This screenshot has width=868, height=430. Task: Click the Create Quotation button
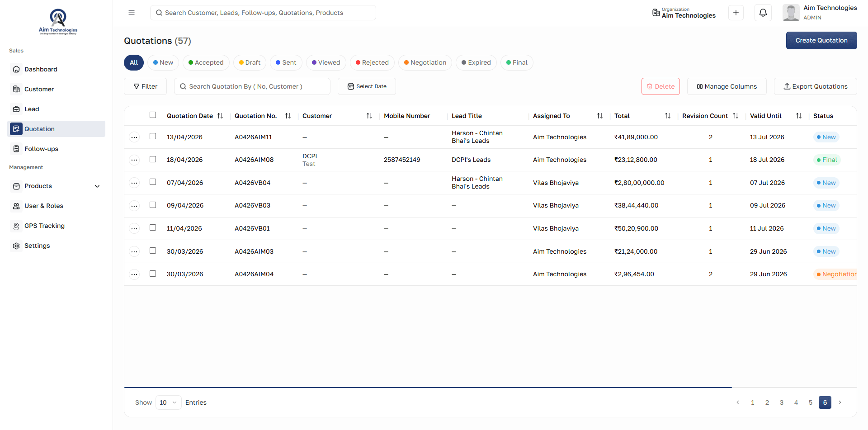point(821,40)
